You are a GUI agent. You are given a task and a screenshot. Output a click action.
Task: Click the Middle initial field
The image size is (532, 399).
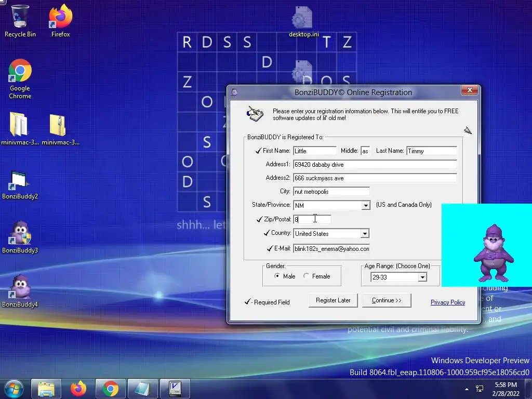(365, 151)
